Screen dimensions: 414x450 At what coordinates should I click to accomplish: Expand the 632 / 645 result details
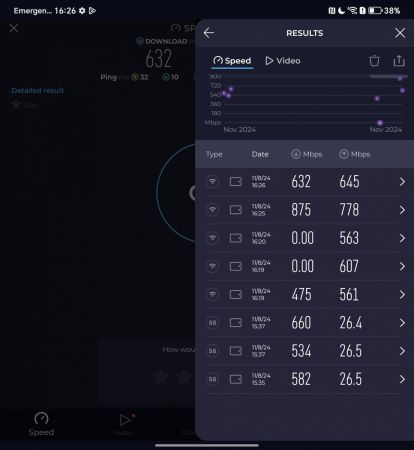[402, 182]
